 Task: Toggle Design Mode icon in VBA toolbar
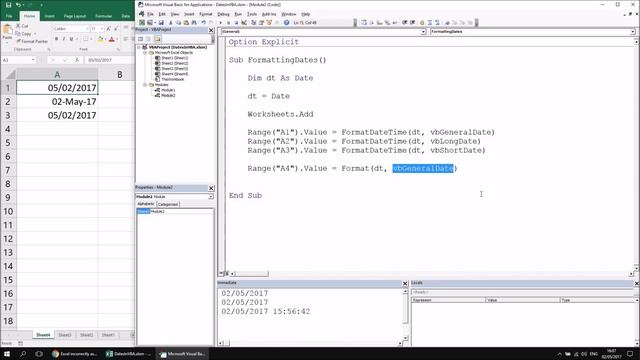click(244, 22)
